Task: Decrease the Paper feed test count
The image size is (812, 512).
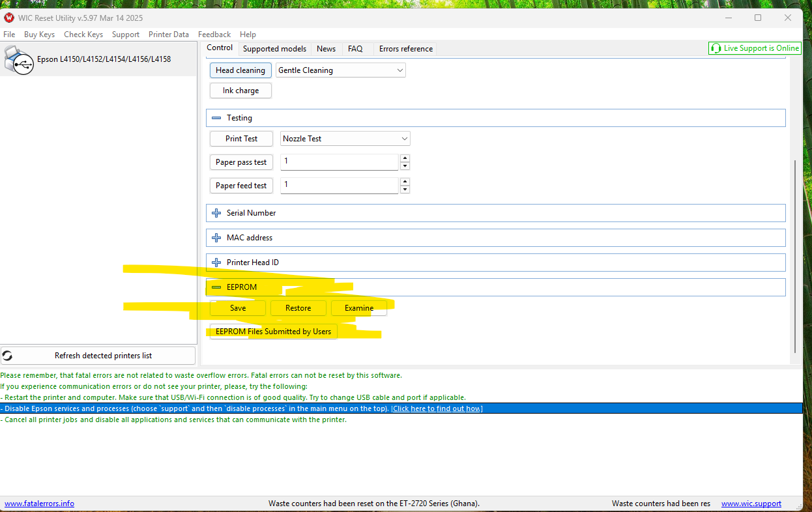Action: 405,190
